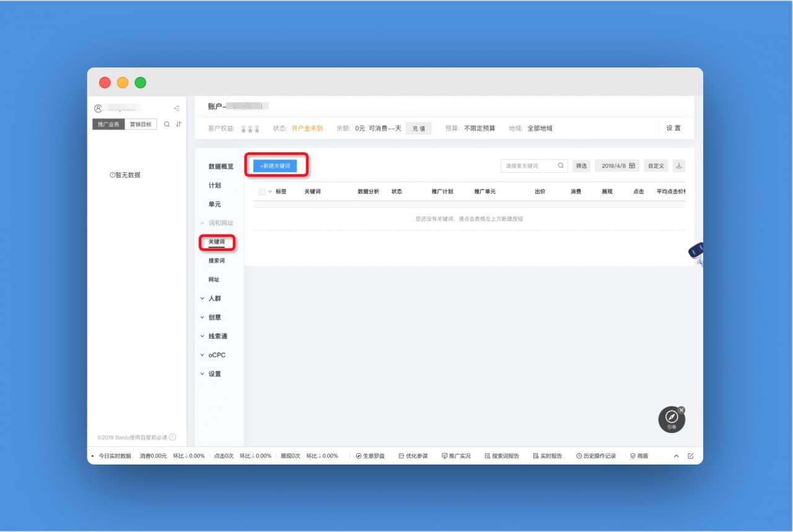Open 生意罗盘 in the bottom bar

click(370, 456)
